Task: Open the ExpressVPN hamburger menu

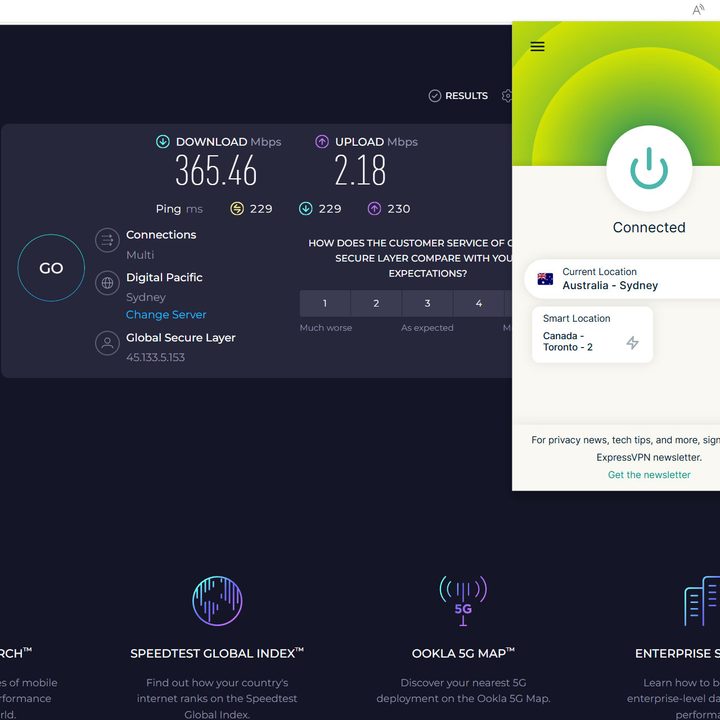Action: [537, 46]
